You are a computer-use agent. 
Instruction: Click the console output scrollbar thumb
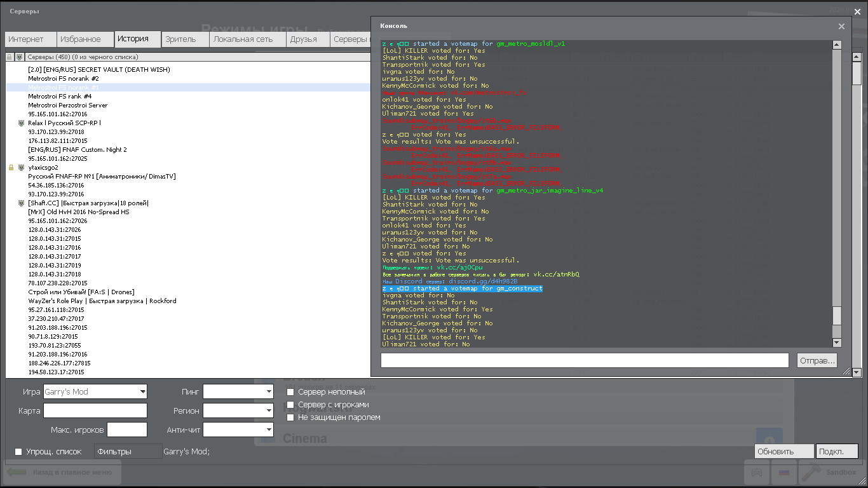pyautogui.click(x=837, y=316)
